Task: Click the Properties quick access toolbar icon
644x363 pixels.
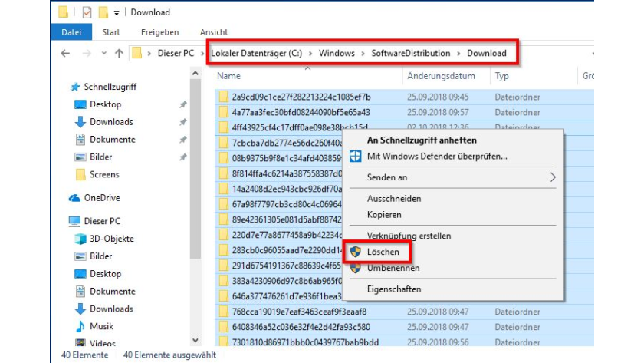Action: (x=87, y=12)
